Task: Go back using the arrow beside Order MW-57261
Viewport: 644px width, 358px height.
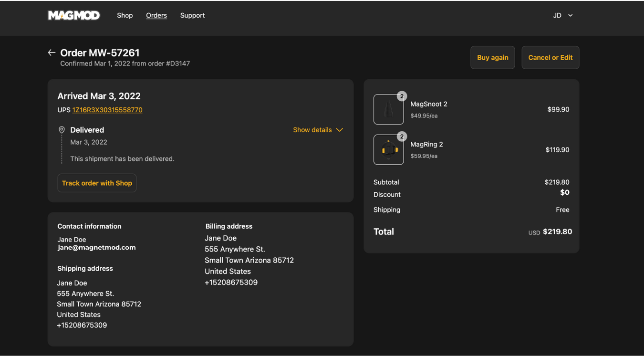Action: 52,53
